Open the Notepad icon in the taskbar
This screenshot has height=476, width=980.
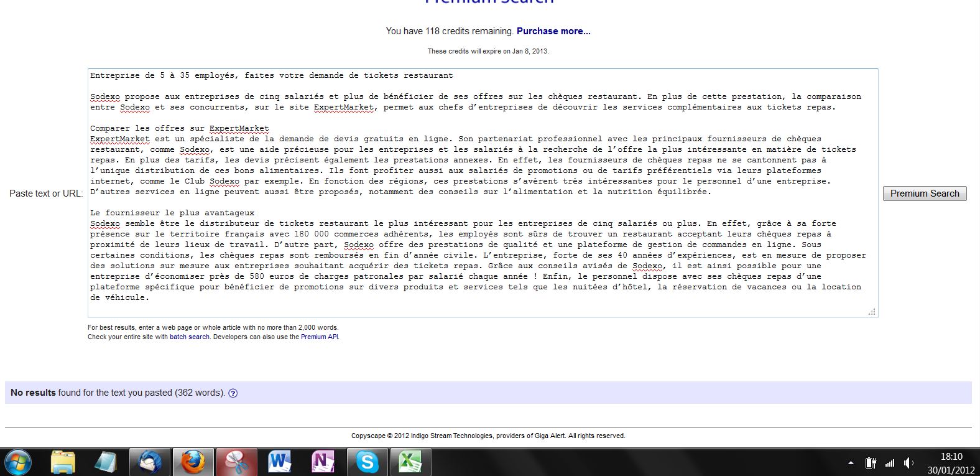106,462
